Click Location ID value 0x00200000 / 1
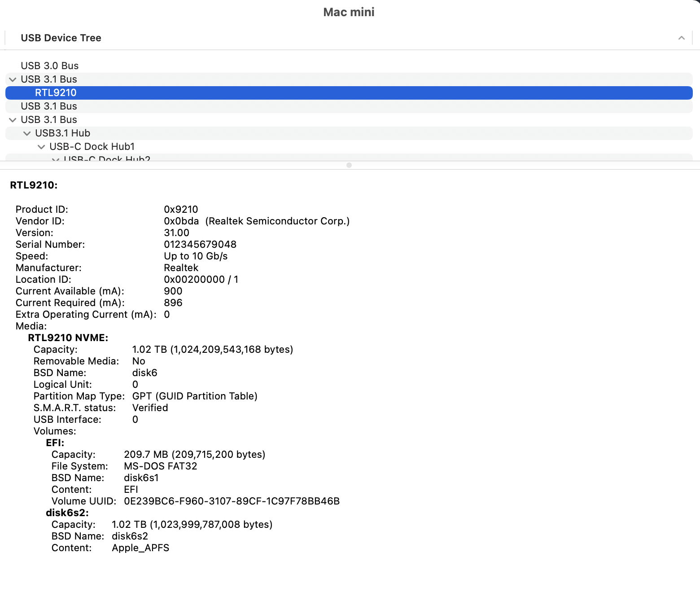The width and height of the screenshot is (700, 614). (201, 280)
